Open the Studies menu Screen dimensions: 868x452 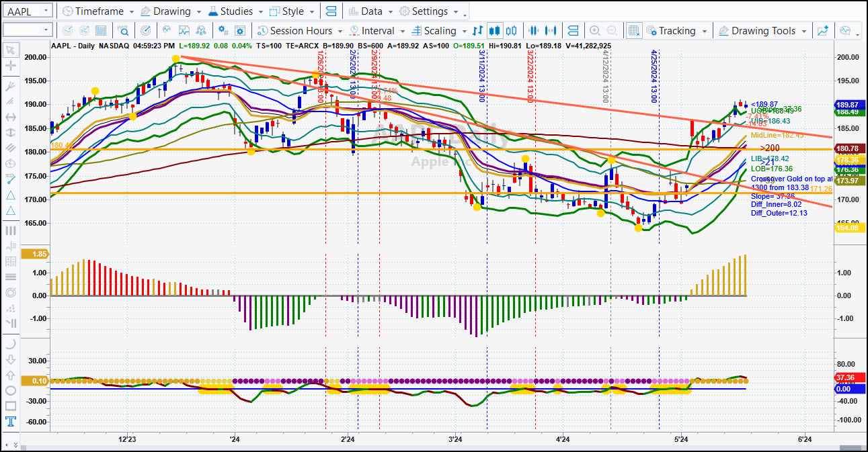[236, 11]
